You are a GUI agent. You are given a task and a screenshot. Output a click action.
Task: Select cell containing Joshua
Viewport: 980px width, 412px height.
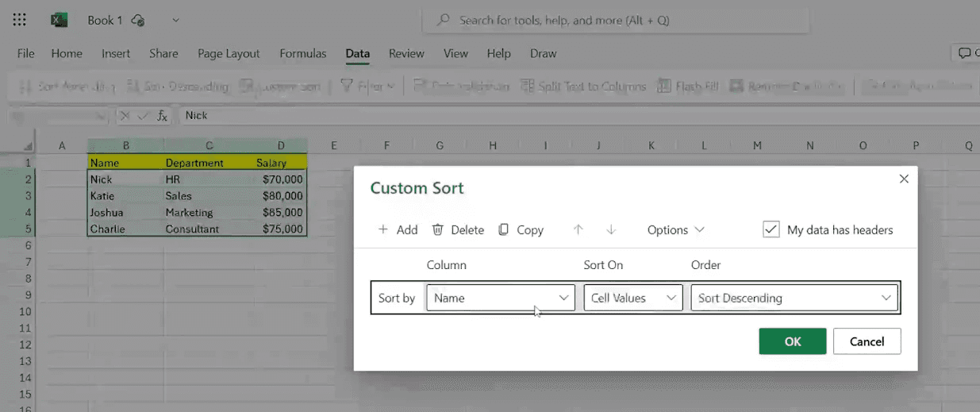(x=125, y=212)
